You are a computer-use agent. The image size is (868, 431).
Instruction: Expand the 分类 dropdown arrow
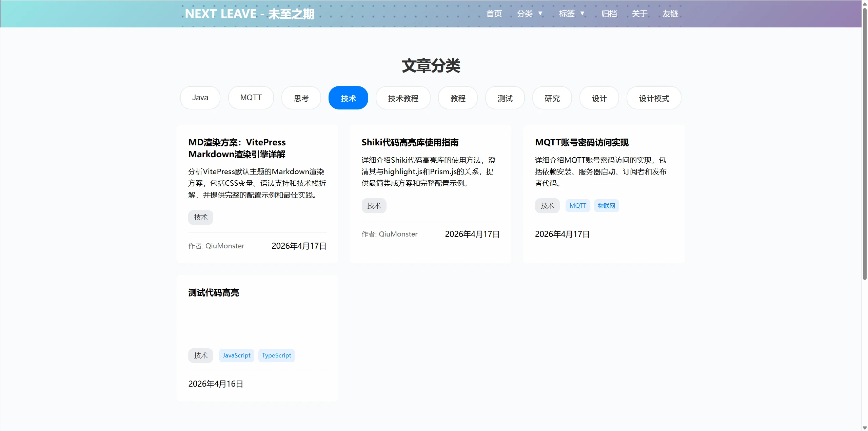point(540,14)
